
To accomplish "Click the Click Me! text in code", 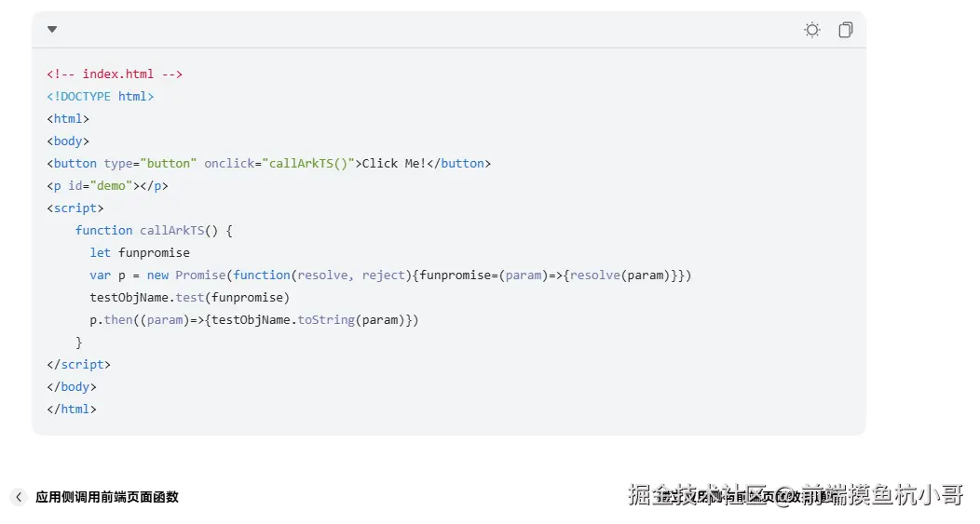I will coord(394,164).
